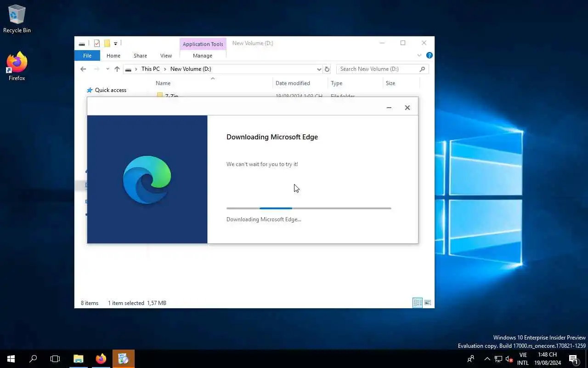This screenshot has width=588, height=368.
Task: Click the Application Tools contextual tab header
Action: [203, 44]
